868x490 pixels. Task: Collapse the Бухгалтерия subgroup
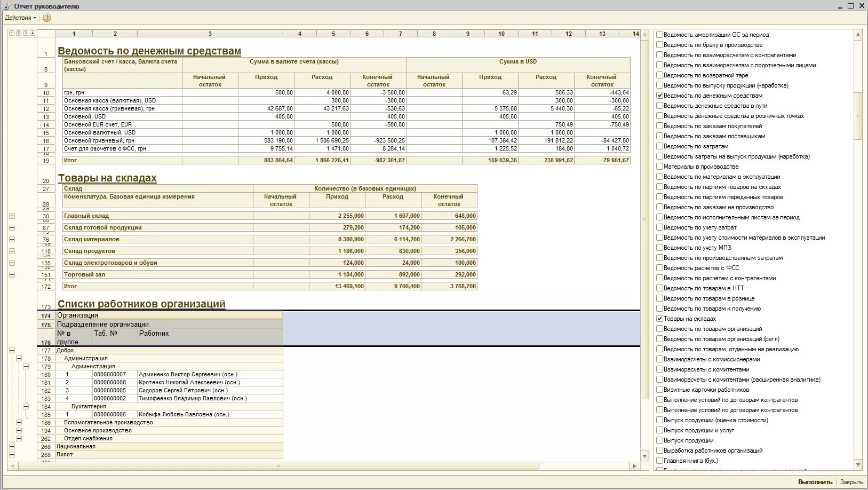[25, 407]
